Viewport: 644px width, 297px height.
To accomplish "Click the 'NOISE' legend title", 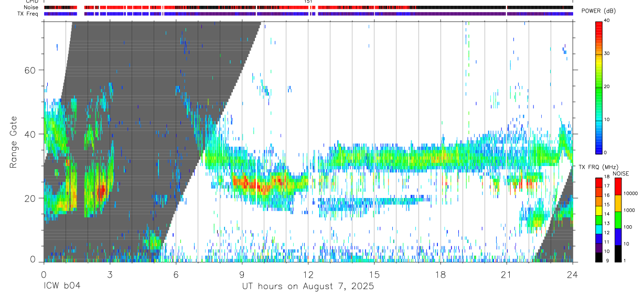I will click(x=621, y=173).
